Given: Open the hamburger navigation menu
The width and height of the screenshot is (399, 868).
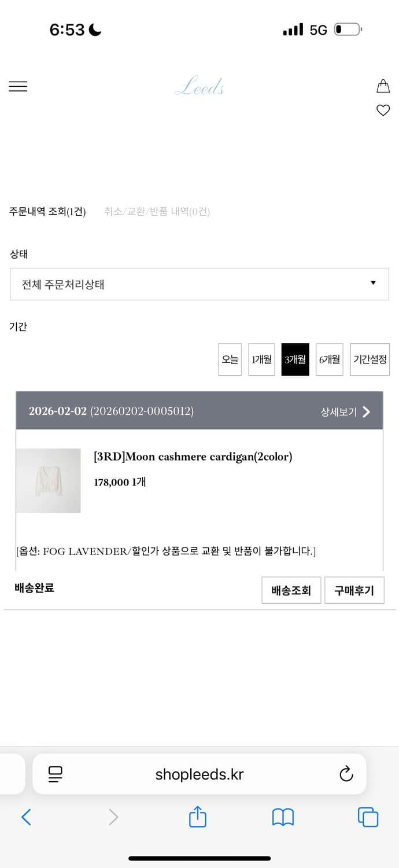Looking at the screenshot, I should coord(18,86).
